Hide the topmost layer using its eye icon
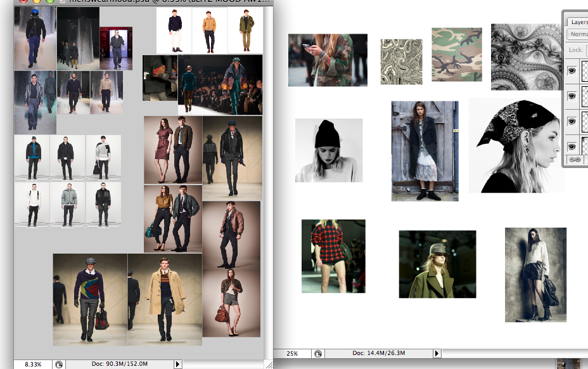Viewport: 588px width, 369px height. (572, 71)
